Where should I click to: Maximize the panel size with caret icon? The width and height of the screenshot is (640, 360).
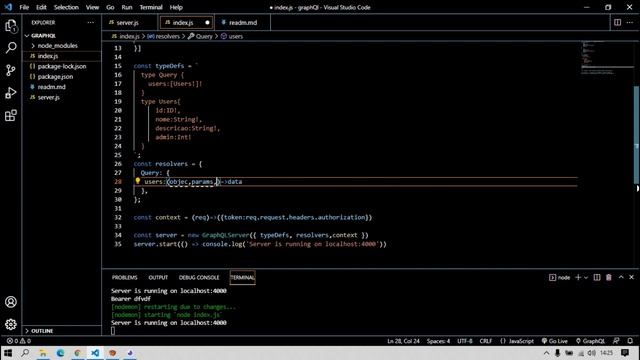click(x=621, y=277)
